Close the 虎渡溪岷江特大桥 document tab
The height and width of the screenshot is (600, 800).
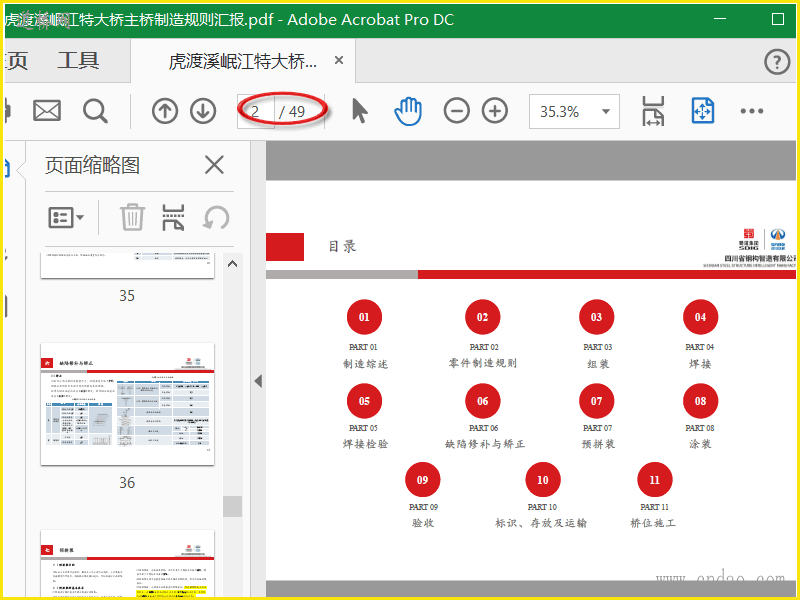[339, 60]
